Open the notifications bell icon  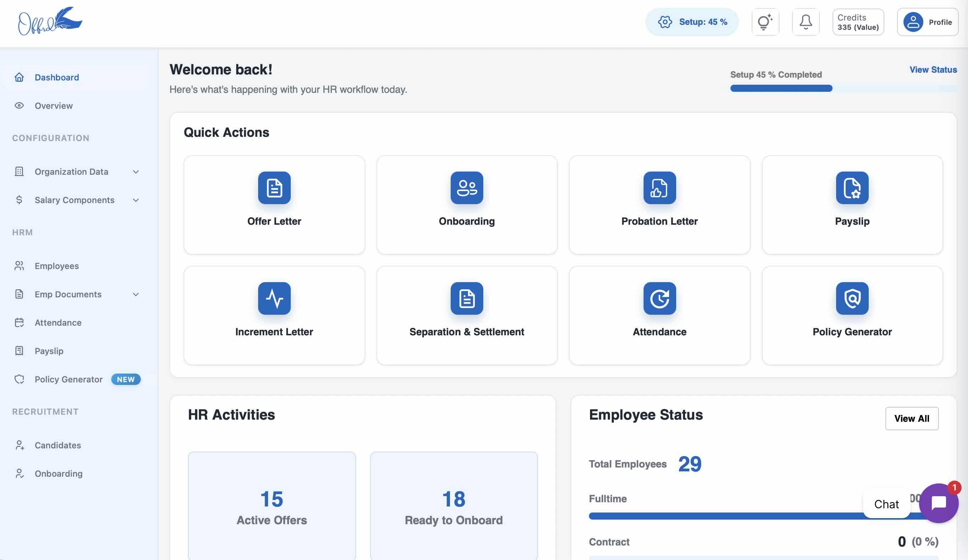[x=806, y=22]
